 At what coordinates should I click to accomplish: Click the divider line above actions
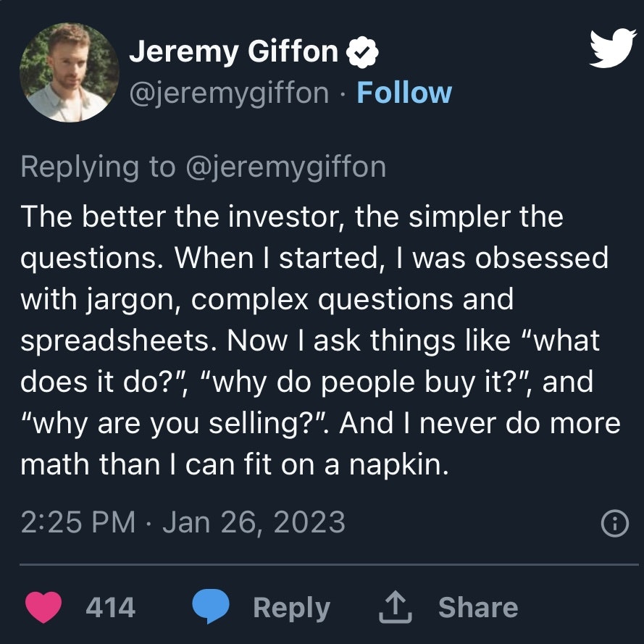tap(329, 565)
